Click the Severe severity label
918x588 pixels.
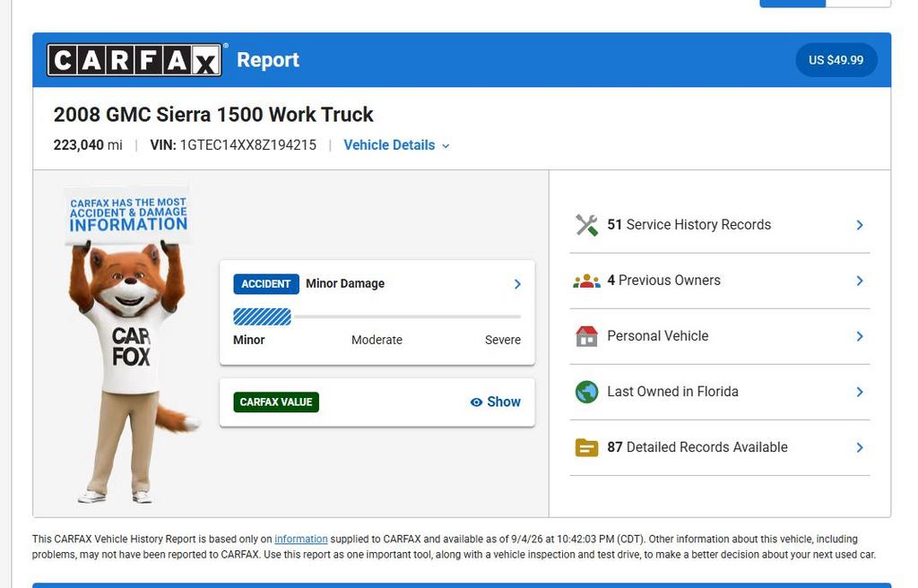tap(502, 340)
